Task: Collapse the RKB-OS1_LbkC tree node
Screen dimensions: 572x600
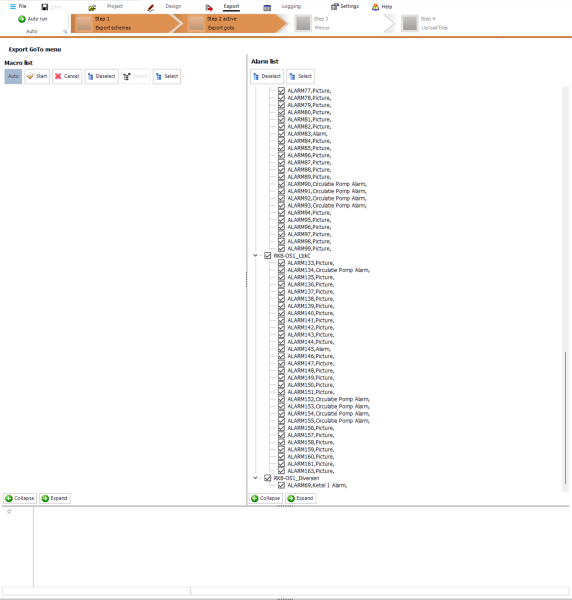Action: (x=256, y=256)
